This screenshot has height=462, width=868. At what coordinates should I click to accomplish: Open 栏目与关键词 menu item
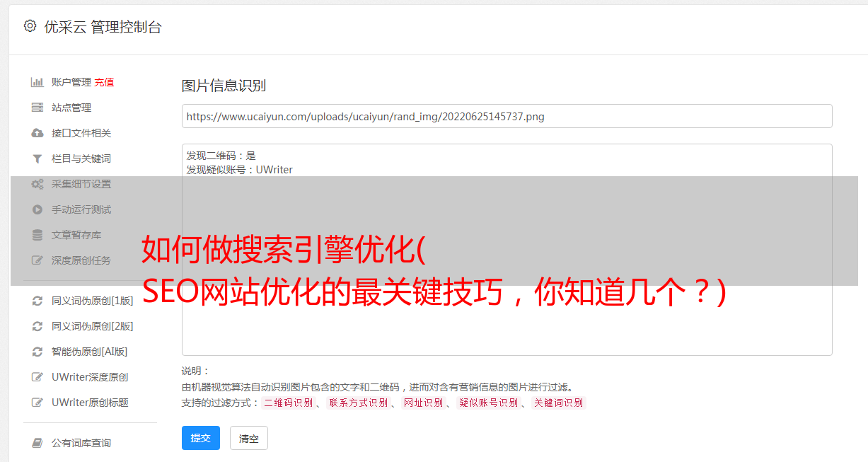81,158
